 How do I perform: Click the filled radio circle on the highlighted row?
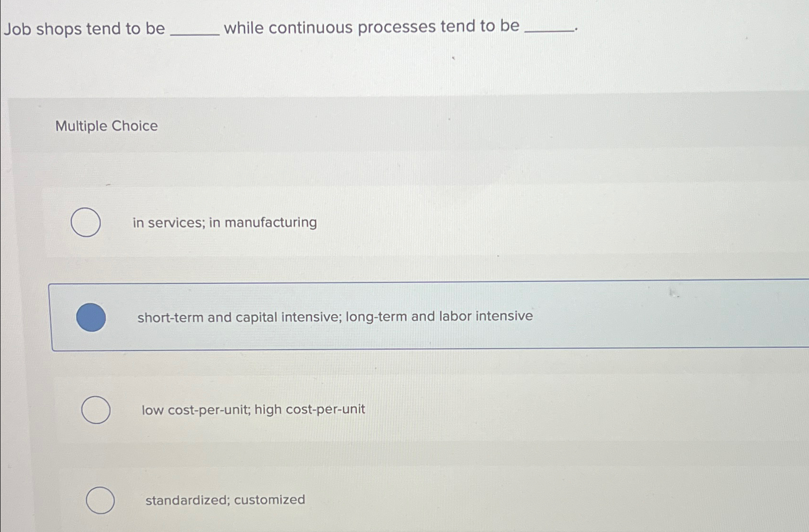point(90,316)
